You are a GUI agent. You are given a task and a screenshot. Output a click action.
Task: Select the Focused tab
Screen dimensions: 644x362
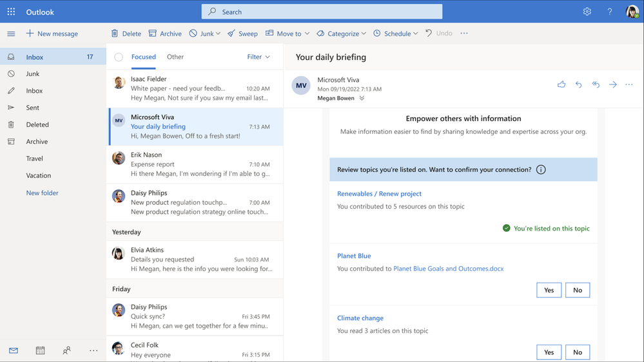click(143, 57)
